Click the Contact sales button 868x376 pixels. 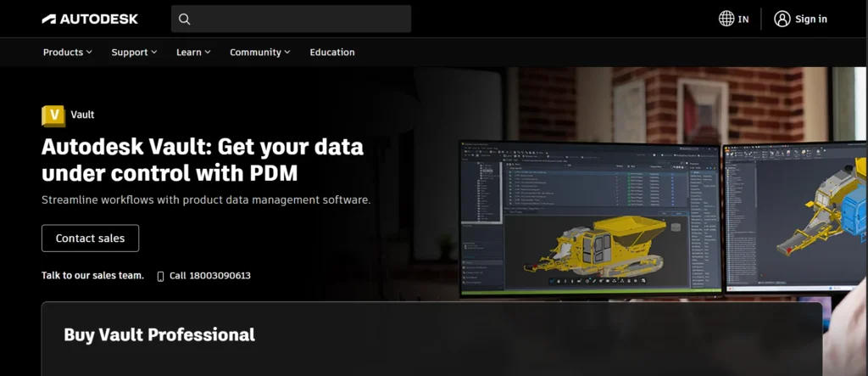point(90,239)
